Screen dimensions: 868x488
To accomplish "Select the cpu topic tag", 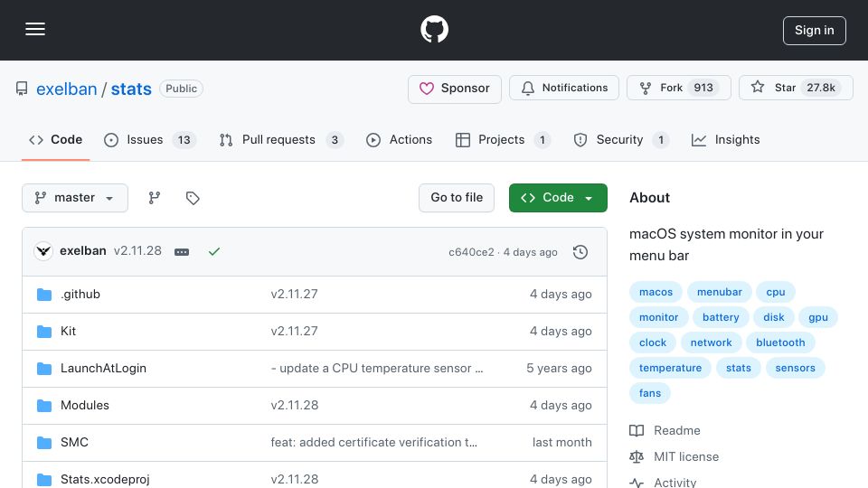I will point(776,292).
